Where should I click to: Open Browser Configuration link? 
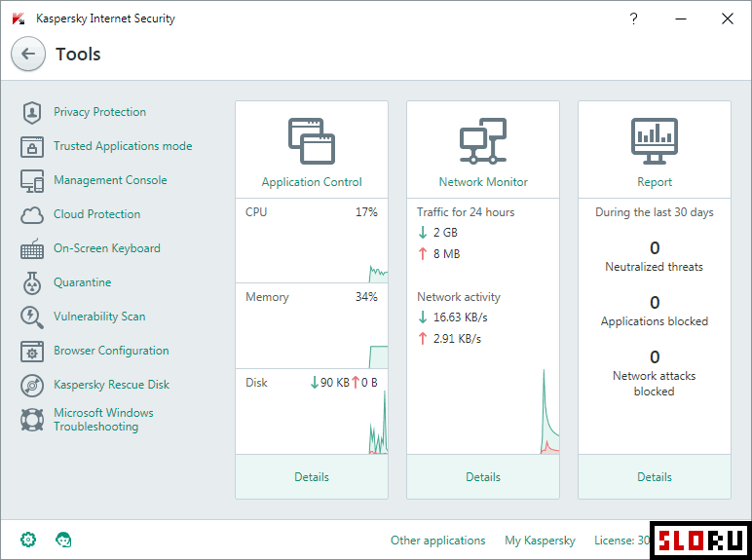111,351
